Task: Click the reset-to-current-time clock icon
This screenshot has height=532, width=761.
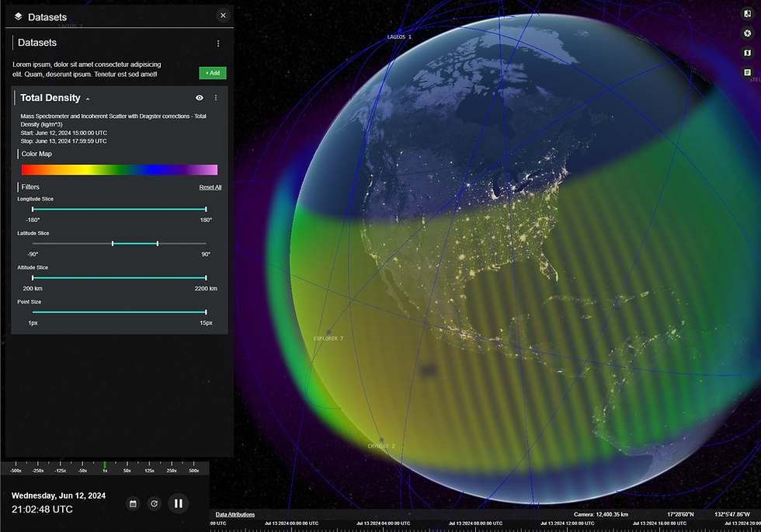Action: [x=155, y=504]
